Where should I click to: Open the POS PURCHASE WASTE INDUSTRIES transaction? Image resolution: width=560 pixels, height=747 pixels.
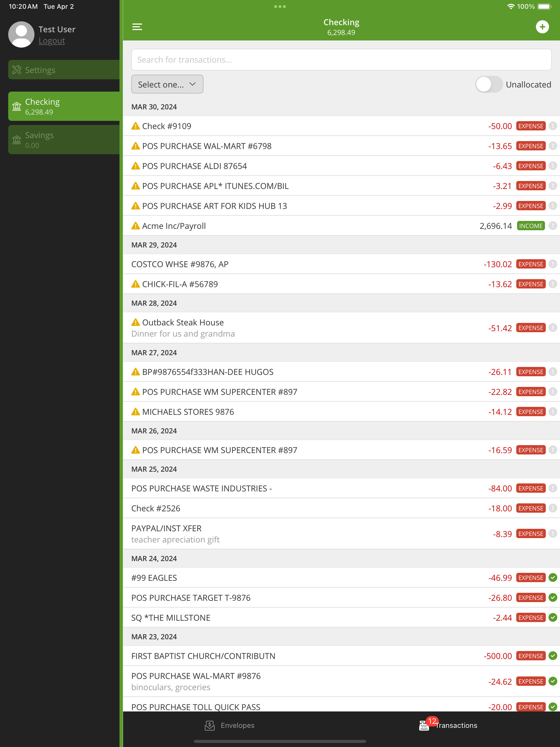[341, 488]
